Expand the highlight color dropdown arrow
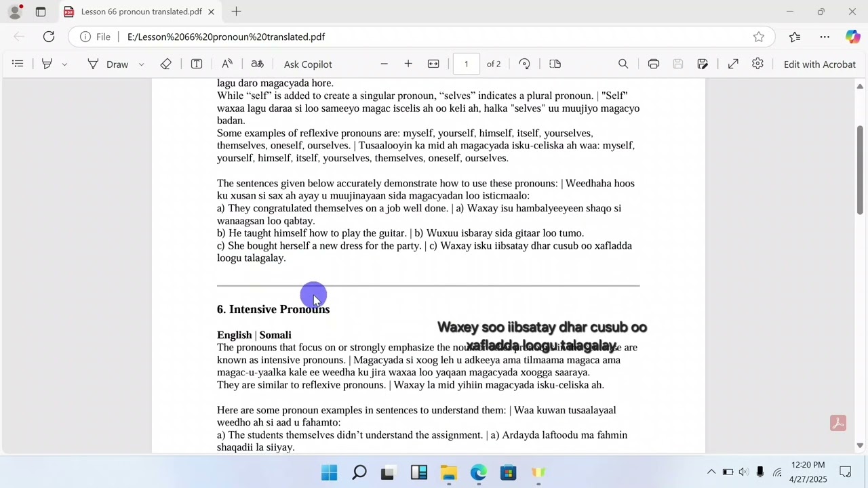 64,64
